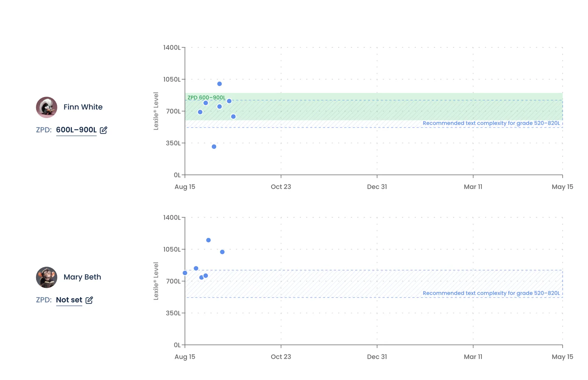Select Finn White's student name

pyautogui.click(x=83, y=107)
